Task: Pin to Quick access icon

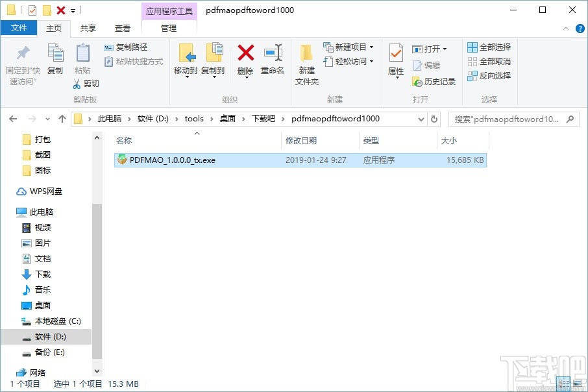Action: click(x=23, y=53)
